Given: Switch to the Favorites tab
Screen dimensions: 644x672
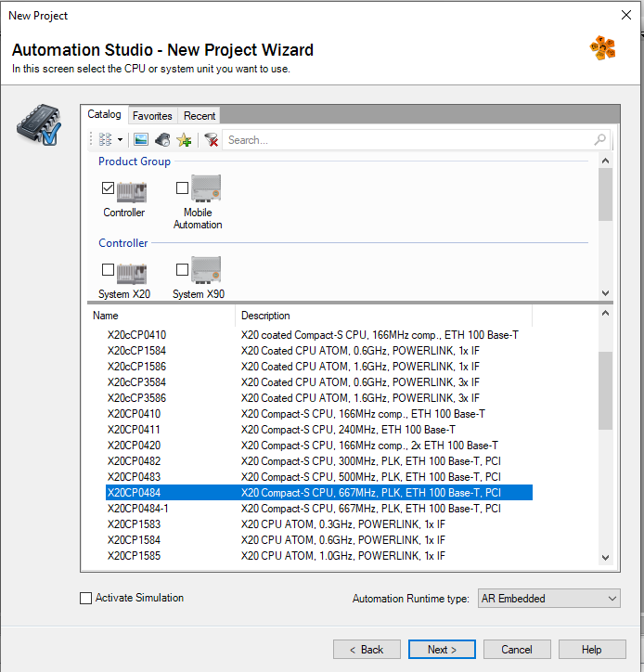Looking at the screenshot, I should (152, 116).
